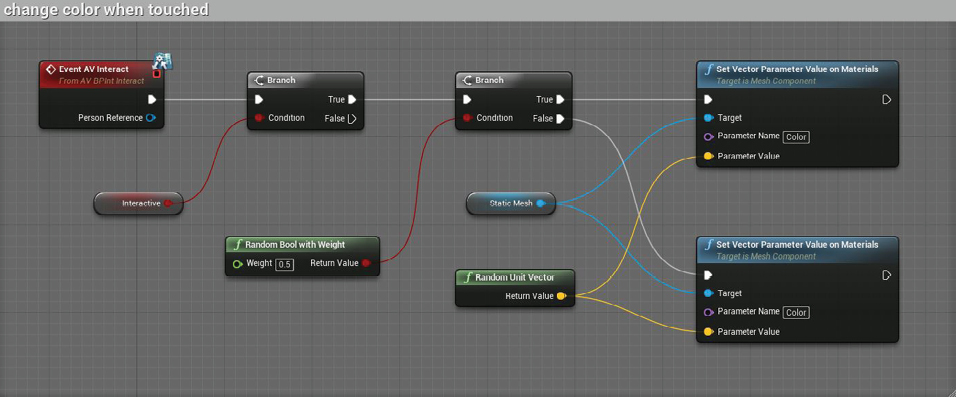The image size is (956, 397).
Task: Click the upper node's Color parameter name field
Action: click(796, 137)
